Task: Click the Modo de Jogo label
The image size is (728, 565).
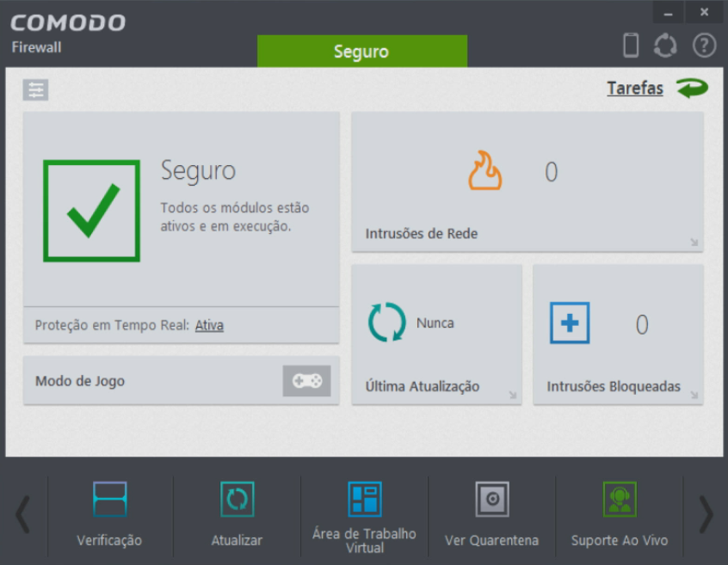Action: tap(80, 381)
